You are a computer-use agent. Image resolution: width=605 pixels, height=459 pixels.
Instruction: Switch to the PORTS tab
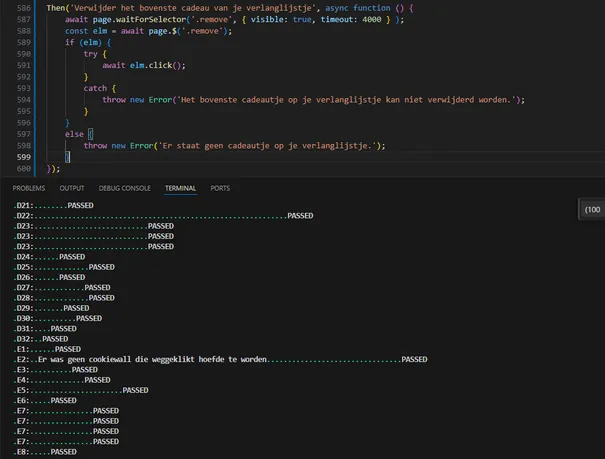click(x=220, y=188)
